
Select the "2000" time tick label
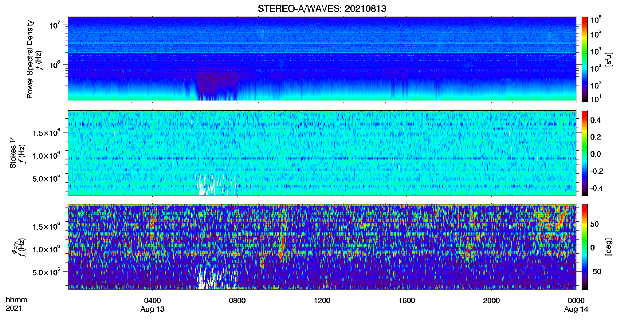pos(491,301)
